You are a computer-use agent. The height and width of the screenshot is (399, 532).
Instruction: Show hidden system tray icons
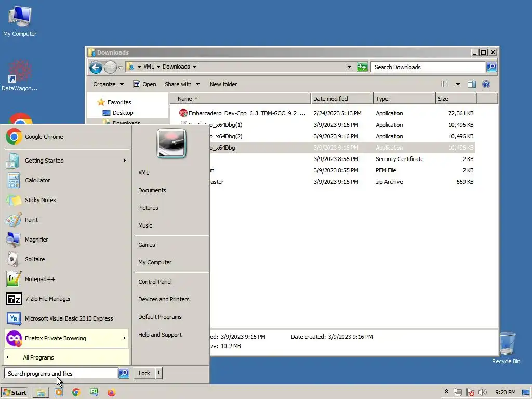[x=446, y=392]
